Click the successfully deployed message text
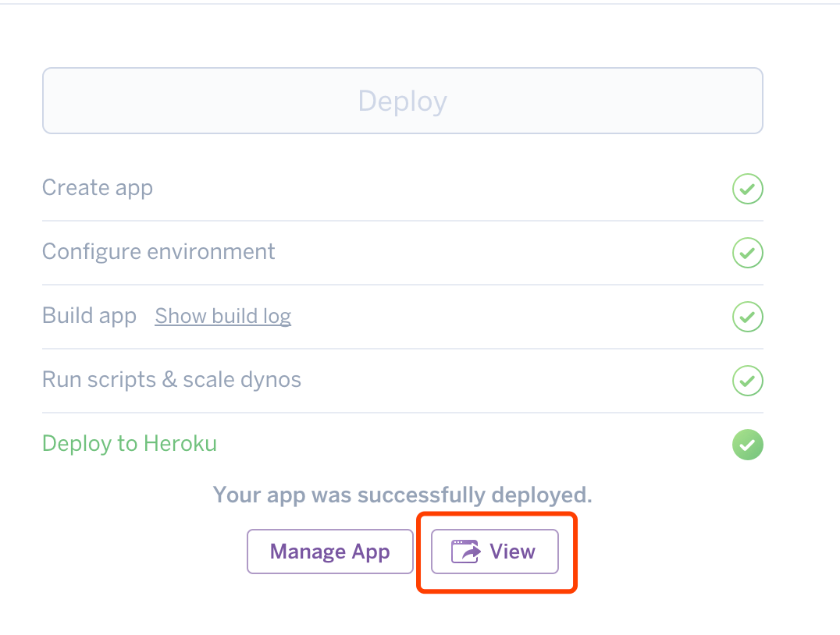Image resolution: width=840 pixels, height=635 pixels. (x=403, y=495)
